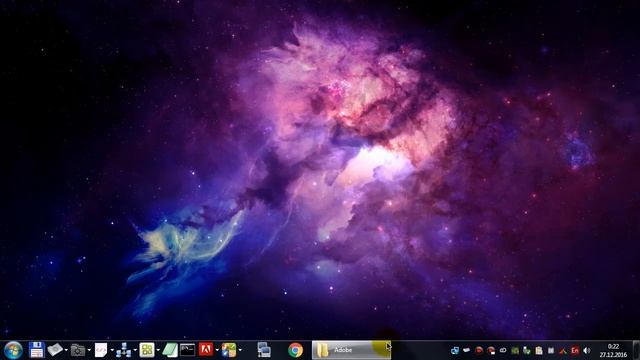The width and height of the screenshot is (640, 360).
Task: Open the code file taskbar icon
Action: pyautogui.click(x=101, y=350)
